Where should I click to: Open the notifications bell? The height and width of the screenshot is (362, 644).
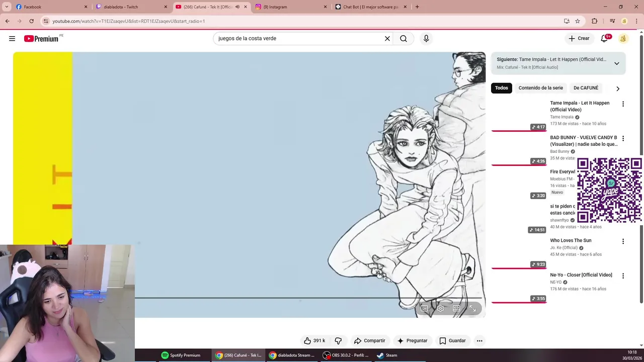coord(605,39)
